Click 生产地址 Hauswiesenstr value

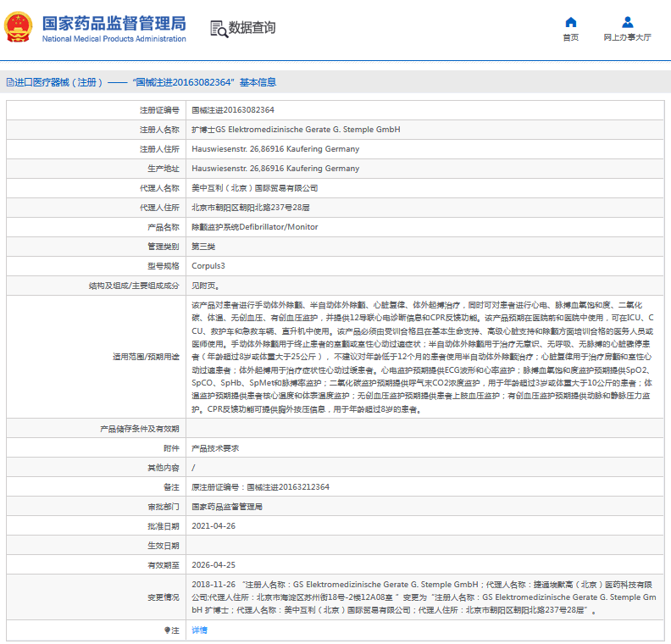(275, 168)
